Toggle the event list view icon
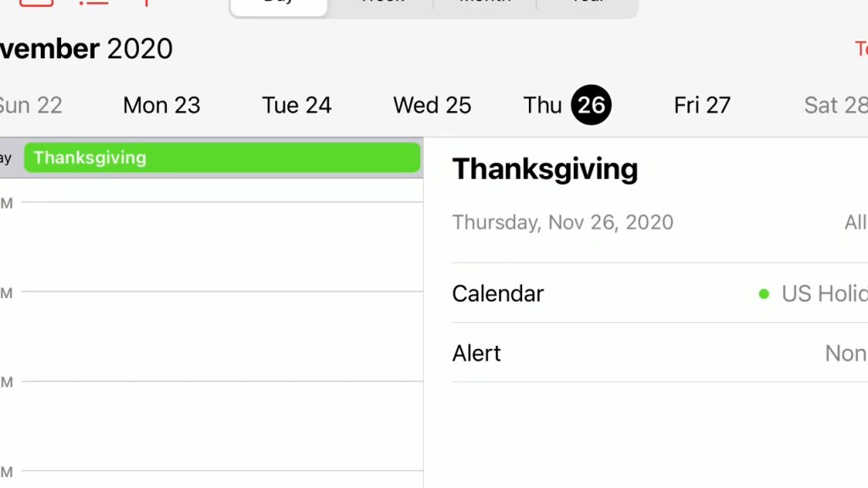 click(x=93, y=3)
